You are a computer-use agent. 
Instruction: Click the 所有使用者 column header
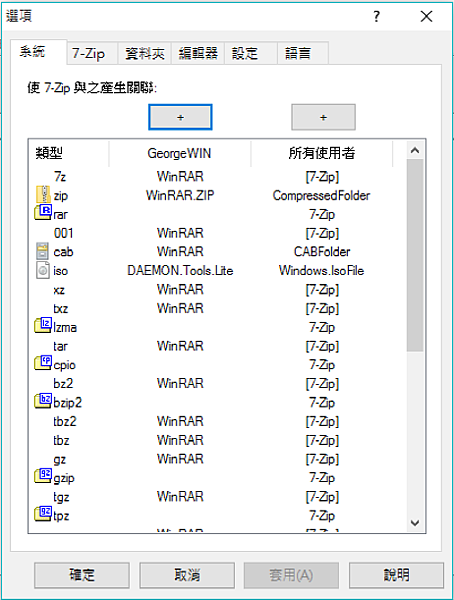[322, 153]
